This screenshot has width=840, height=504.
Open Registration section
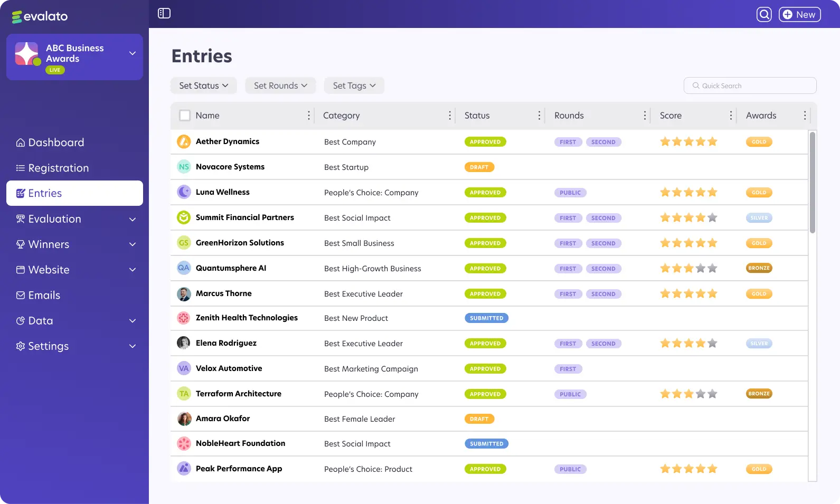(52, 168)
